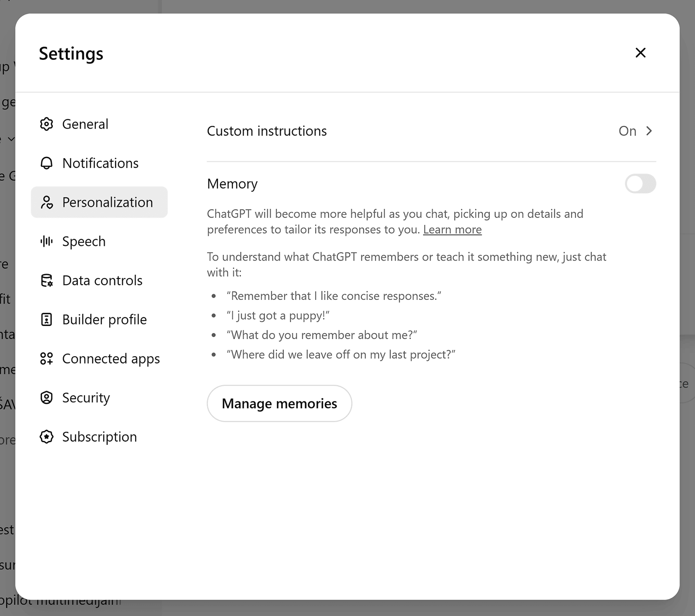Click the General gear icon
The height and width of the screenshot is (616, 695).
pos(46,124)
